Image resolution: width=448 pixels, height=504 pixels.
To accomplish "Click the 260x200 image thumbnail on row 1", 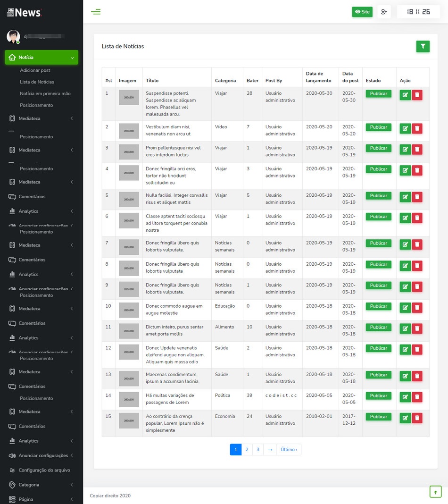I will [128, 97].
